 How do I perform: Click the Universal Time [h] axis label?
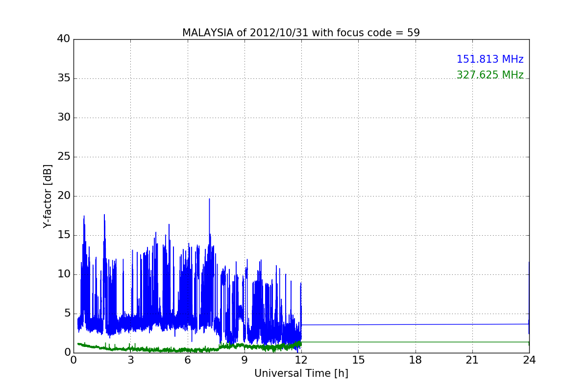tap(301, 373)
